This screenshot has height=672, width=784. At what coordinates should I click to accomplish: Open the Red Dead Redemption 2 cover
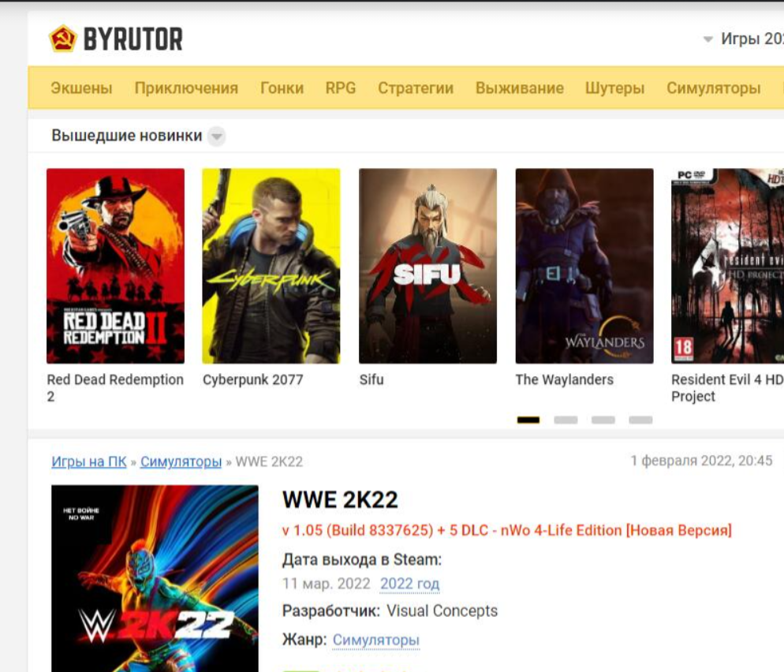pos(115,266)
